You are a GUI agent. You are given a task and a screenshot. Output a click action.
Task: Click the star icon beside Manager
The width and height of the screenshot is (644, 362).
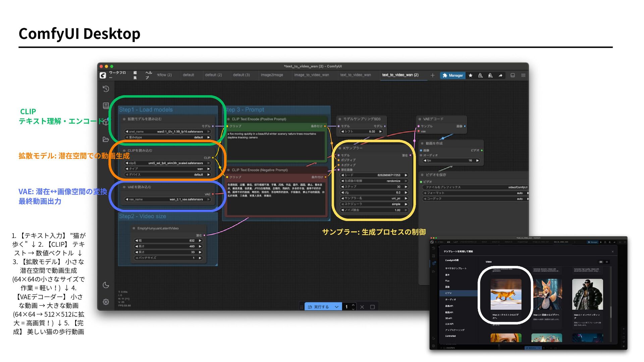click(x=471, y=75)
